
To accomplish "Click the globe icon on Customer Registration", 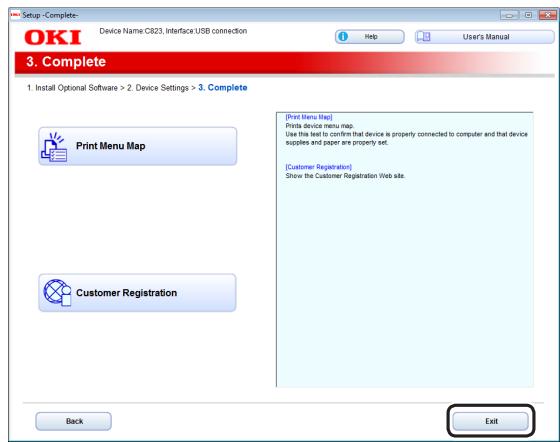I will click(57, 292).
